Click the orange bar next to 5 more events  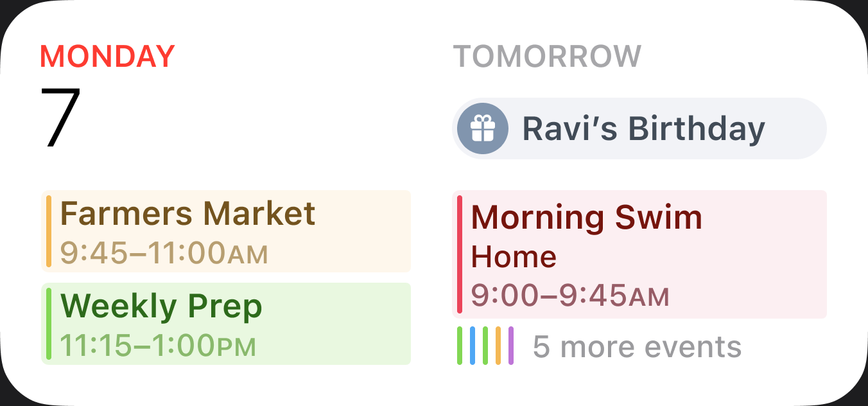coord(498,346)
